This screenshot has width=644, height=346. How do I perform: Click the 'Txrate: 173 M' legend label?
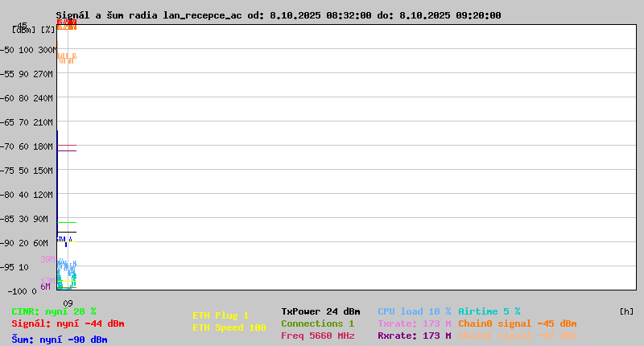(415, 323)
